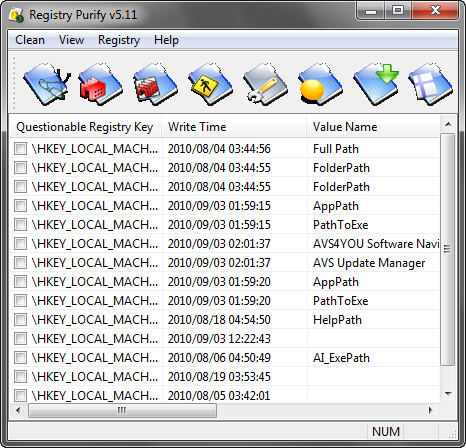Click the NUM status bar indicator
Screen dimensions: 466x448
[x=386, y=432]
